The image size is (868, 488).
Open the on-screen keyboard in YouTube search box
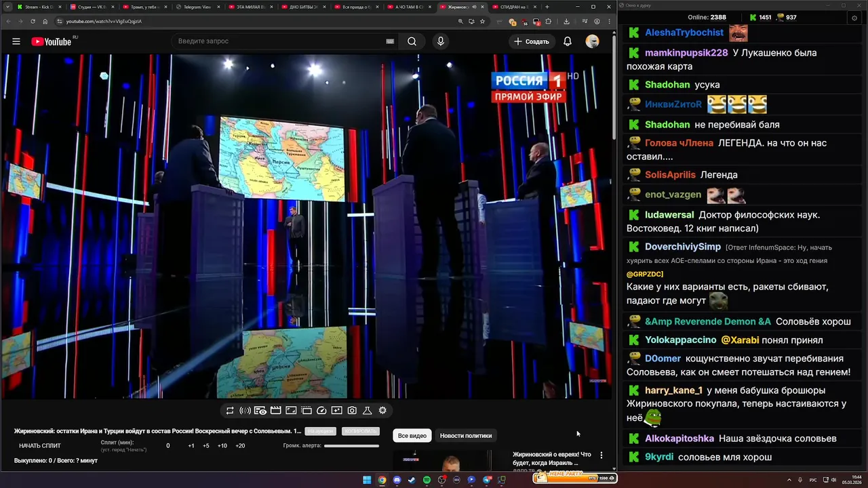pyautogui.click(x=390, y=41)
